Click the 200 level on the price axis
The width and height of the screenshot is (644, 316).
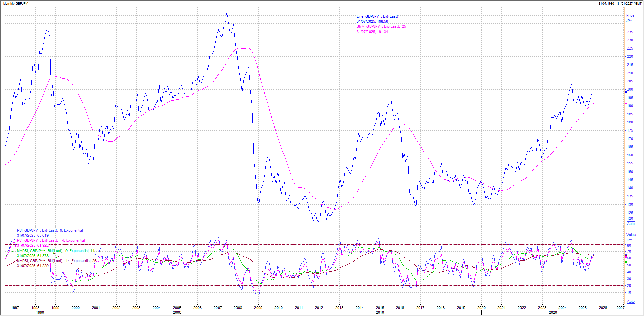click(630, 90)
